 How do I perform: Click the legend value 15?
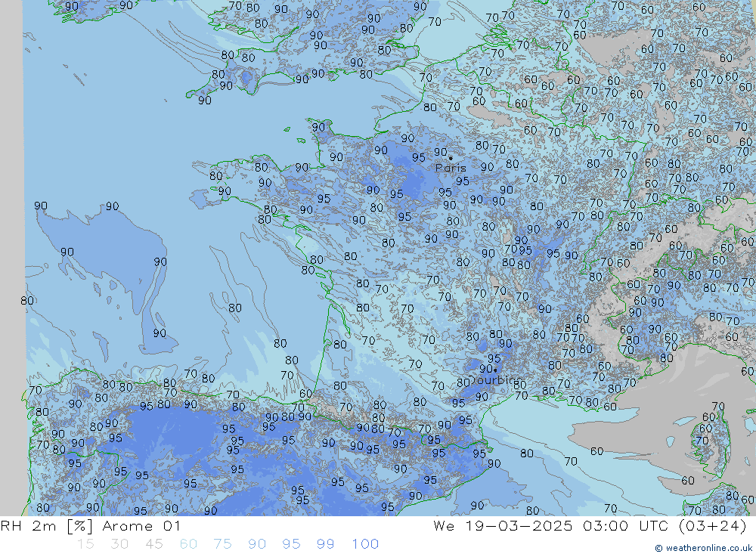pos(85,544)
